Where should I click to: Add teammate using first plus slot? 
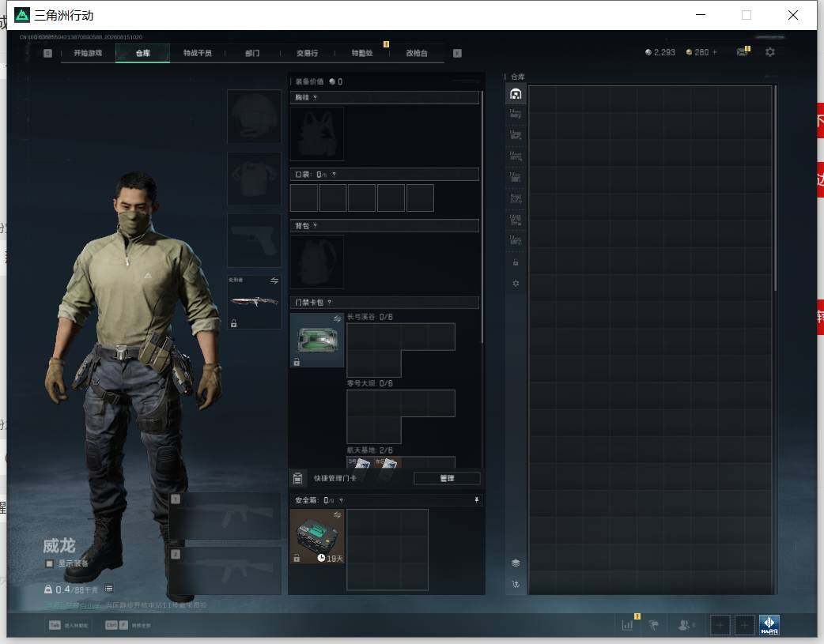pyautogui.click(x=720, y=625)
